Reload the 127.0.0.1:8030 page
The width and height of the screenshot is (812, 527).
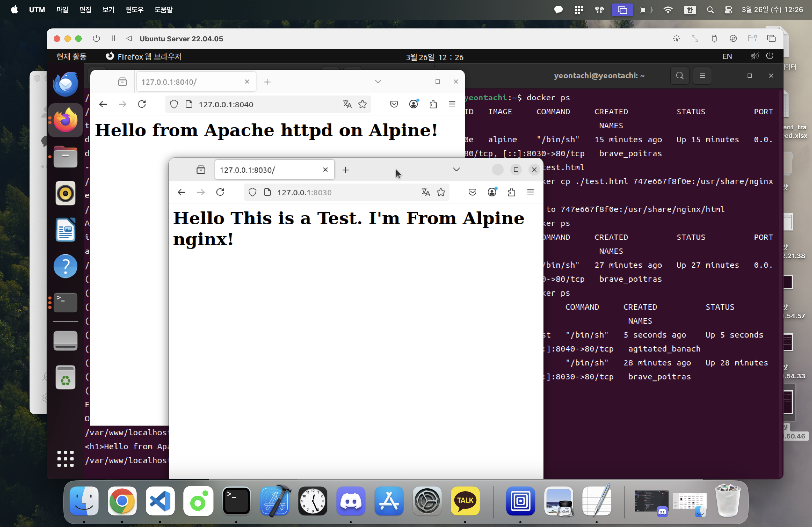(220, 192)
